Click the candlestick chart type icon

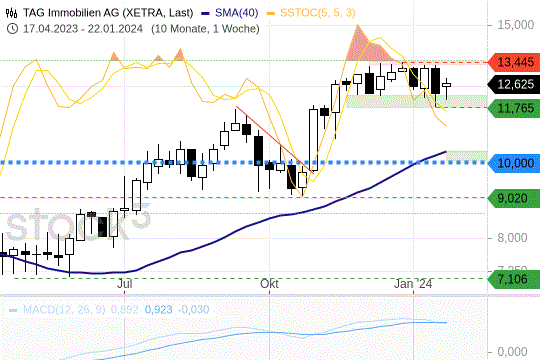[12, 13]
